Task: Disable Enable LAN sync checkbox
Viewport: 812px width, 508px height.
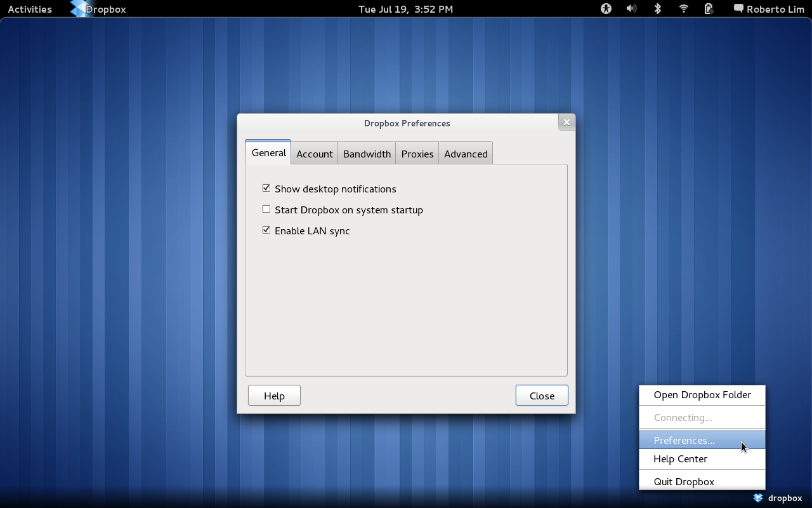Action: click(266, 230)
